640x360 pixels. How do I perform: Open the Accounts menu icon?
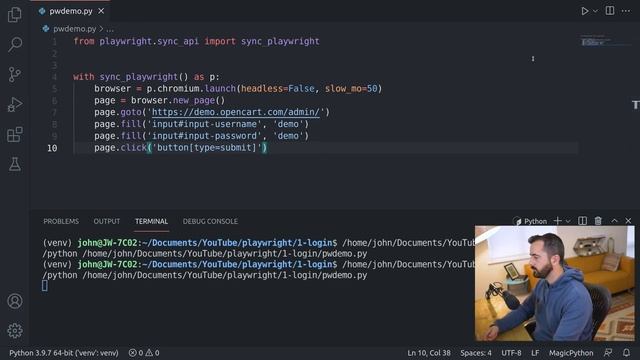click(x=15, y=301)
